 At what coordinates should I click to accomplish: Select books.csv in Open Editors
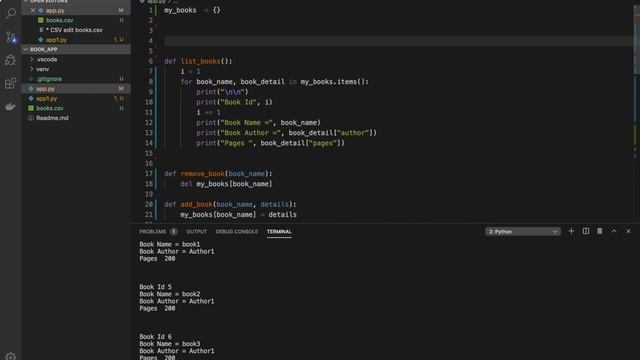[76, 20]
